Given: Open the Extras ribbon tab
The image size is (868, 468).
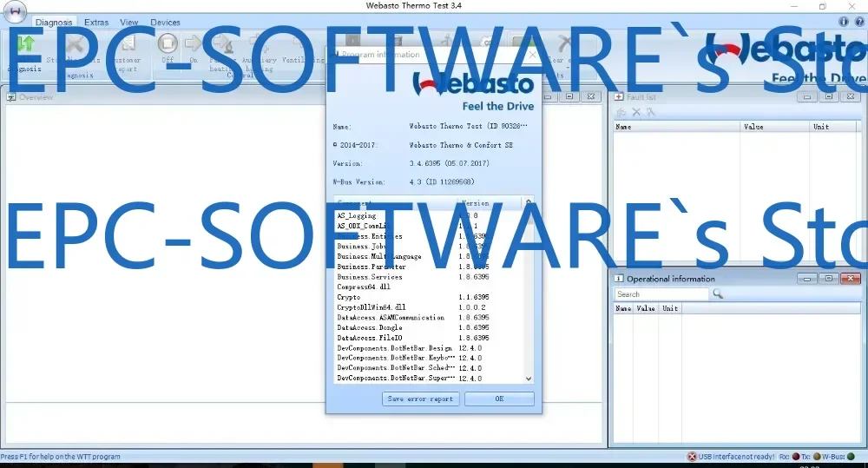Looking at the screenshot, I should coord(96,23).
